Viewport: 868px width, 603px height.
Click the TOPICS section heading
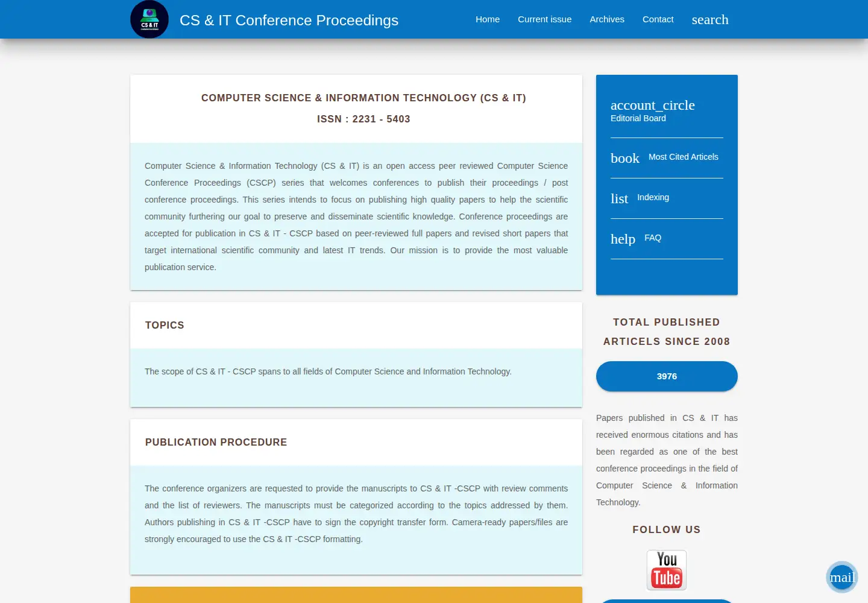165,325
